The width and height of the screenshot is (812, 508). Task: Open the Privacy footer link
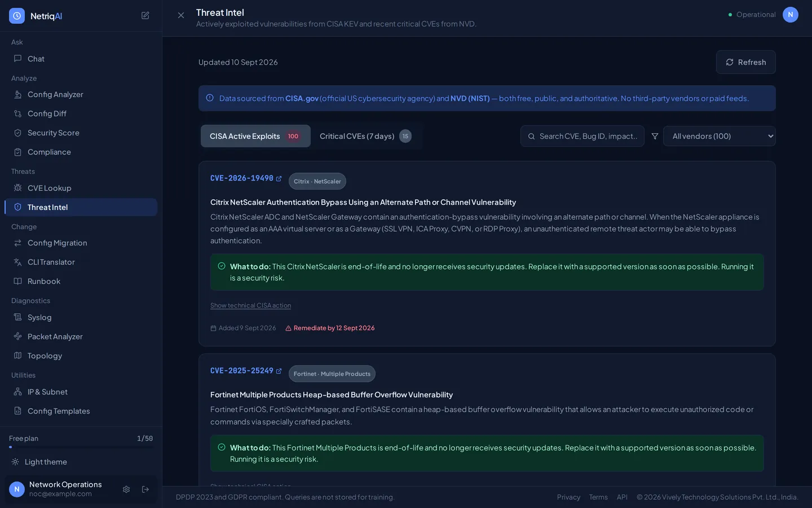click(x=568, y=497)
